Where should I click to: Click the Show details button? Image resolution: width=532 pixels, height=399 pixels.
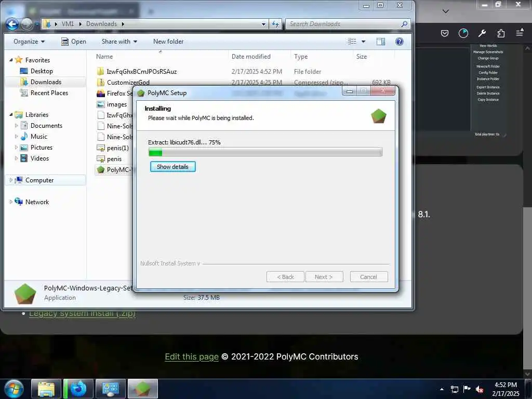click(172, 167)
